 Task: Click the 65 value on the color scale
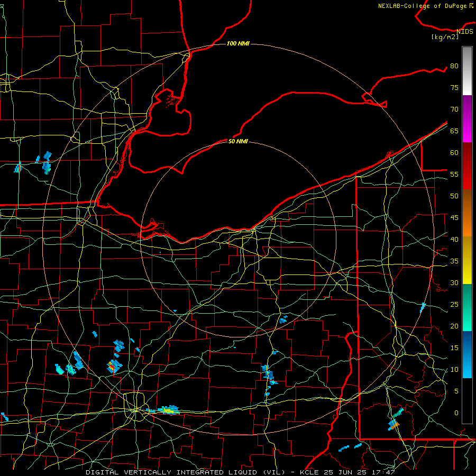(454, 131)
